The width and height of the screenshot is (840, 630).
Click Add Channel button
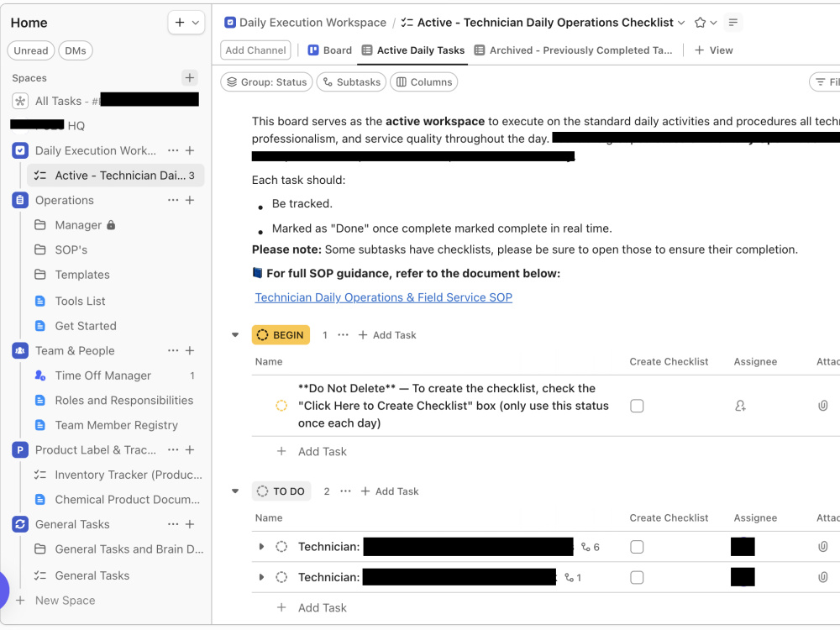click(x=255, y=50)
